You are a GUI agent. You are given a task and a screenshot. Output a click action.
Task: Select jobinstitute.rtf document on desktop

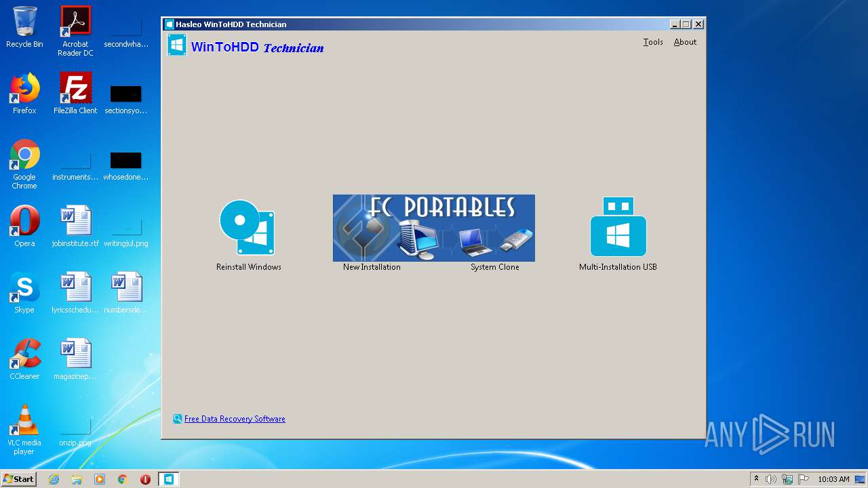(x=75, y=226)
